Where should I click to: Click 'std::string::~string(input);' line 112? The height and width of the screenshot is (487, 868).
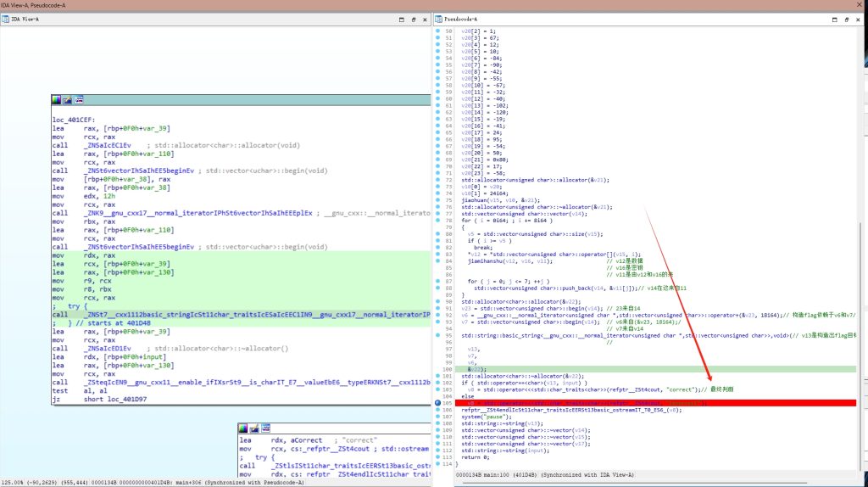coord(505,451)
